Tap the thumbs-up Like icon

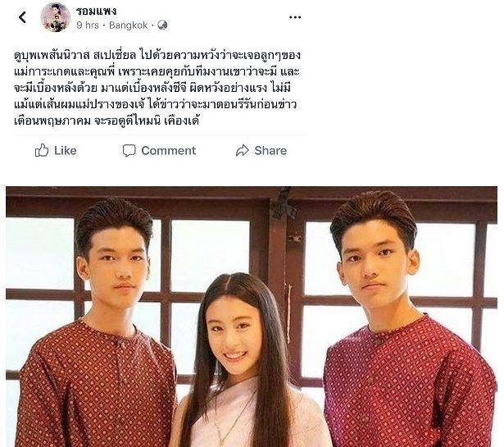[x=42, y=150]
